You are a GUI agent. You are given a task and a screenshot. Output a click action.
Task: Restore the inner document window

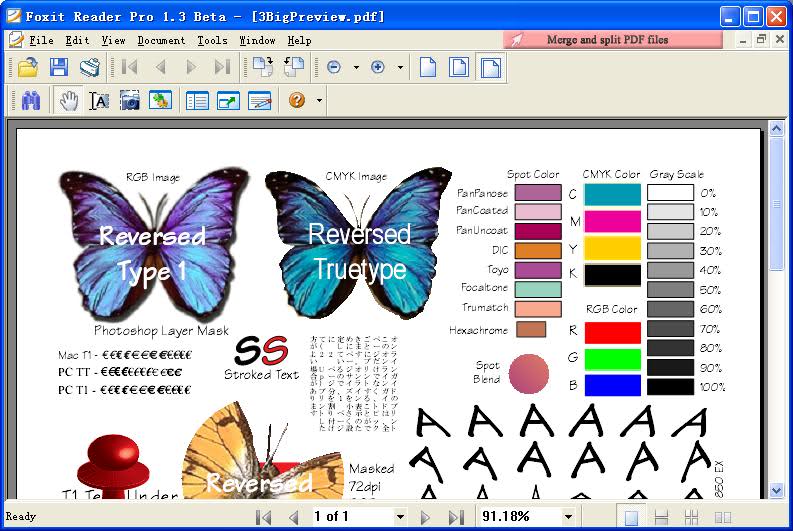click(x=761, y=40)
